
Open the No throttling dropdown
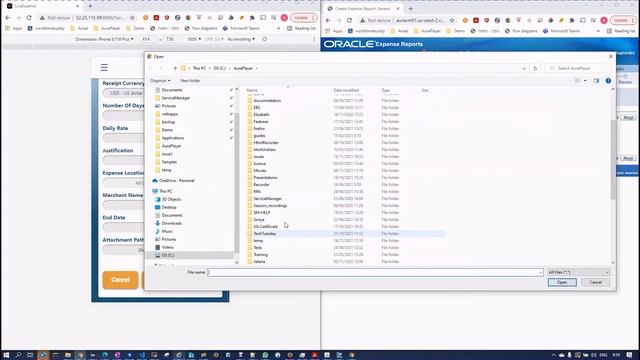tap(241, 39)
